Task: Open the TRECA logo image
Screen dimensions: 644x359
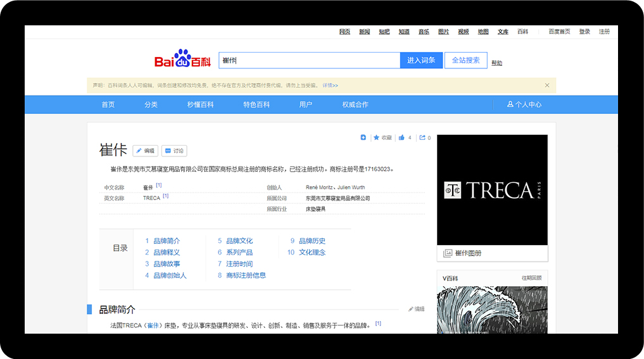Action: tap(492, 190)
